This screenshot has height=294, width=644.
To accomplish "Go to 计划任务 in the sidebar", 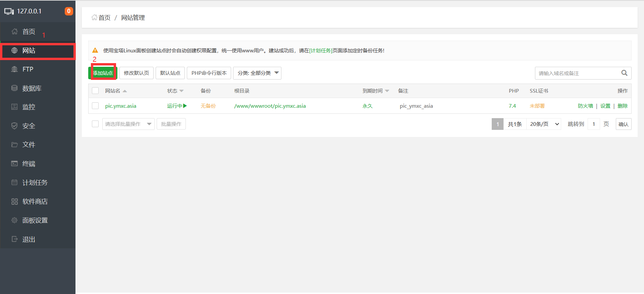I will [35, 183].
